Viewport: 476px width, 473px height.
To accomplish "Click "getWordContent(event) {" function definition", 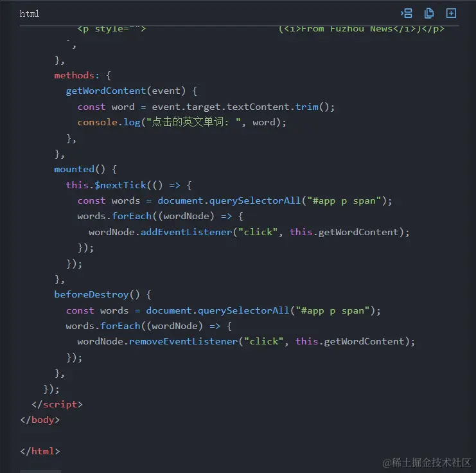I will coord(131,91).
